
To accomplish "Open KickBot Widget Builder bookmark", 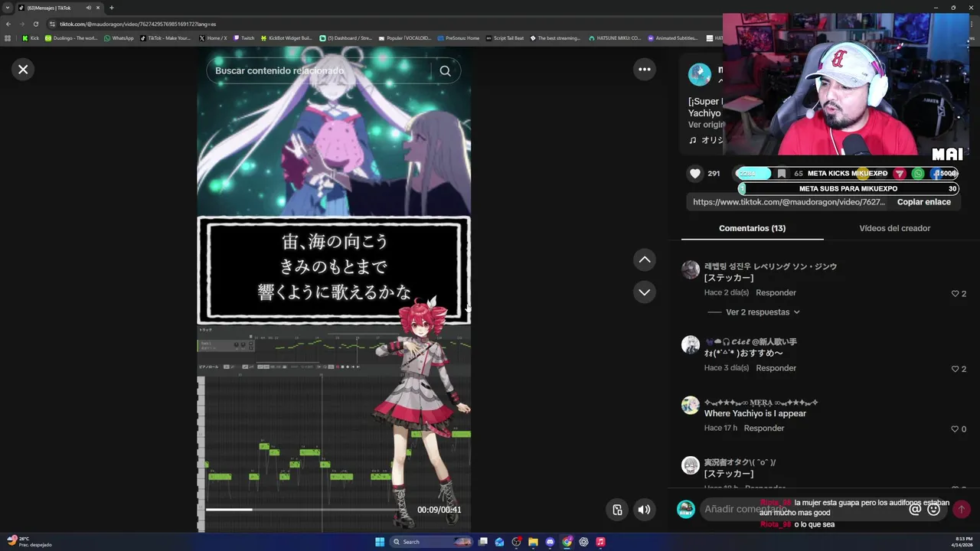I will (286, 38).
